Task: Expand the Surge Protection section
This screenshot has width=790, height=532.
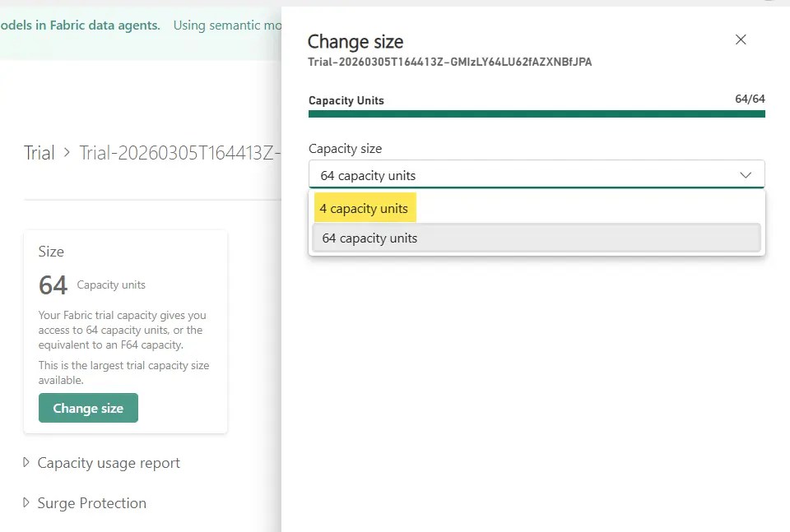Action: [85, 502]
